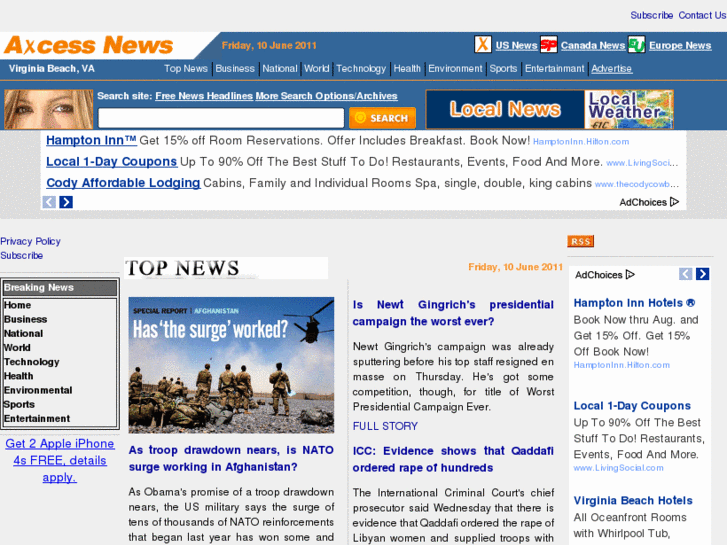
Task: Select Health in Breaking News menu
Action: click(x=19, y=376)
